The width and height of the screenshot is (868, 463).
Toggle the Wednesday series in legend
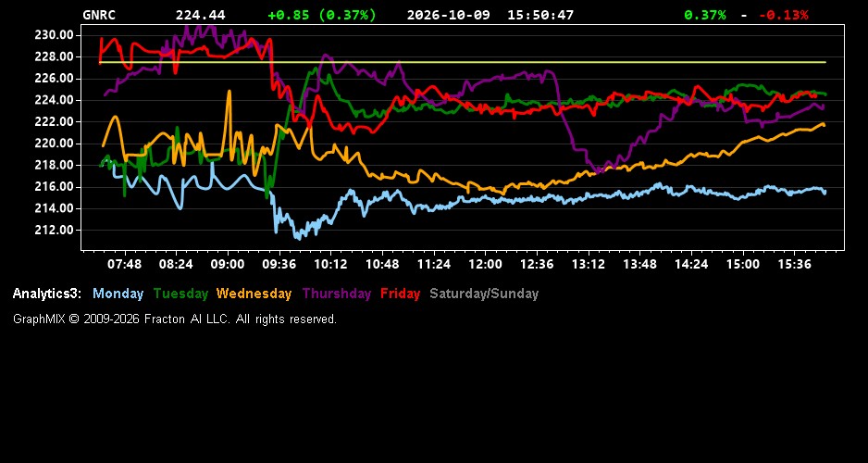tap(254, 294)
